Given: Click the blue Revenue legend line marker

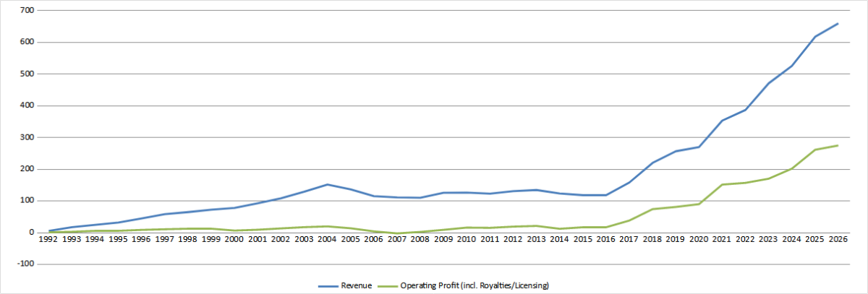Looking at the screenshot, I should coord(328,287).
